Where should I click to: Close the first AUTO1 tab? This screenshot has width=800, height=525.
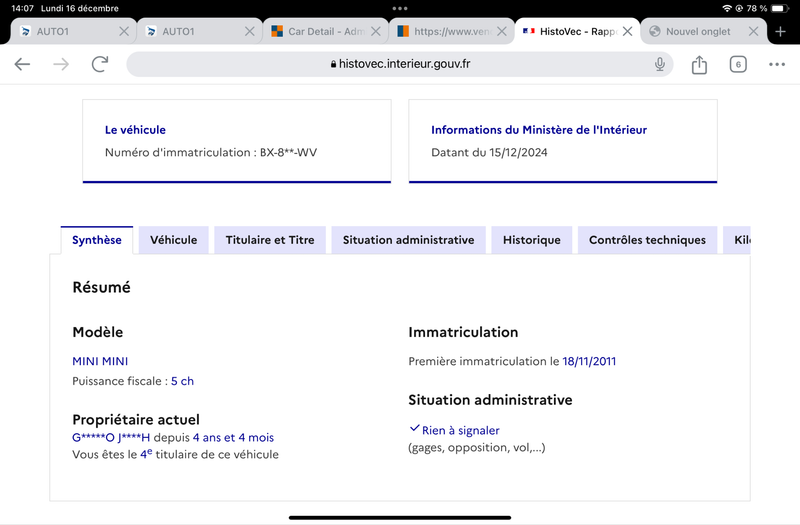click(x=124, y=32)
